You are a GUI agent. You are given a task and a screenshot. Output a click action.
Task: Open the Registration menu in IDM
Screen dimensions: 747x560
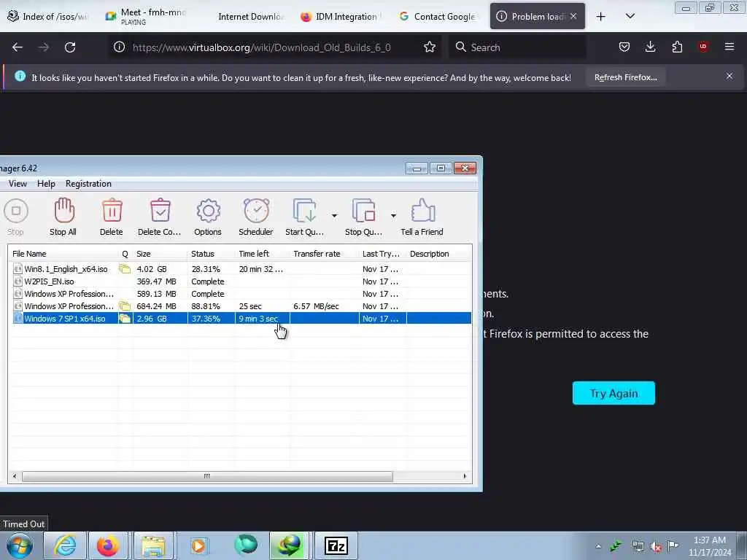(x=88, y=184)
